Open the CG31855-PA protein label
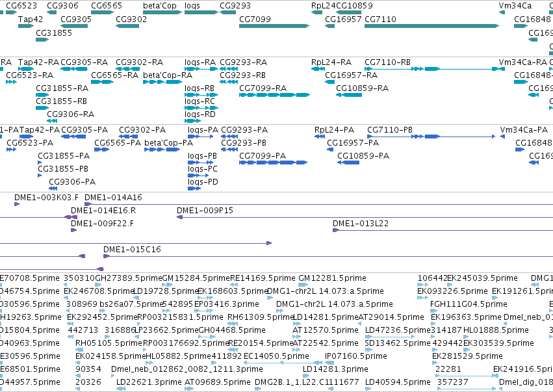 tap(64, 156)
